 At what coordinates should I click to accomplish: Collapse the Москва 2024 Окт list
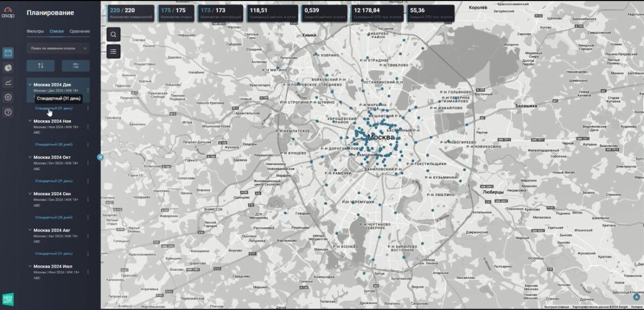pyautogui.click(x=30, y=157)
